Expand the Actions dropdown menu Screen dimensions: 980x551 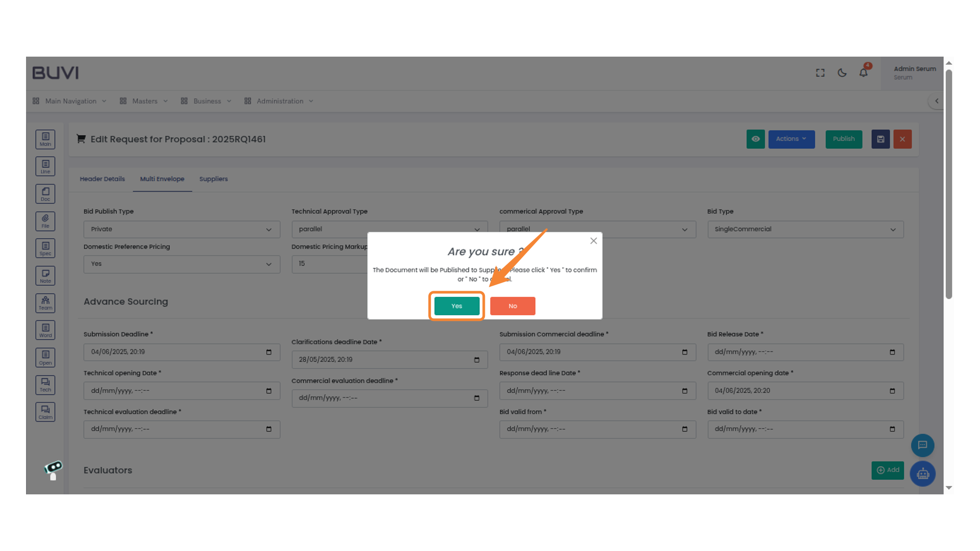pyautogui.click(x=791, y=139)
